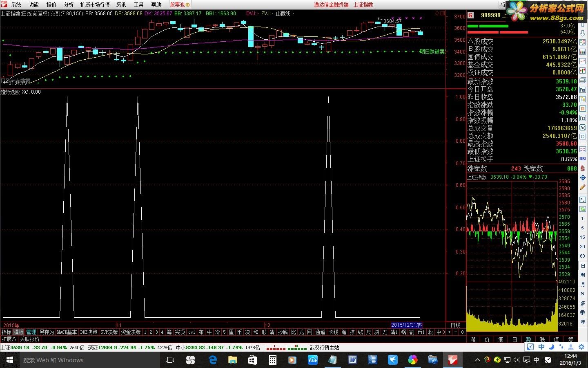Click the 管理 manage button
588x368 pixels.
tap(31, 332)
